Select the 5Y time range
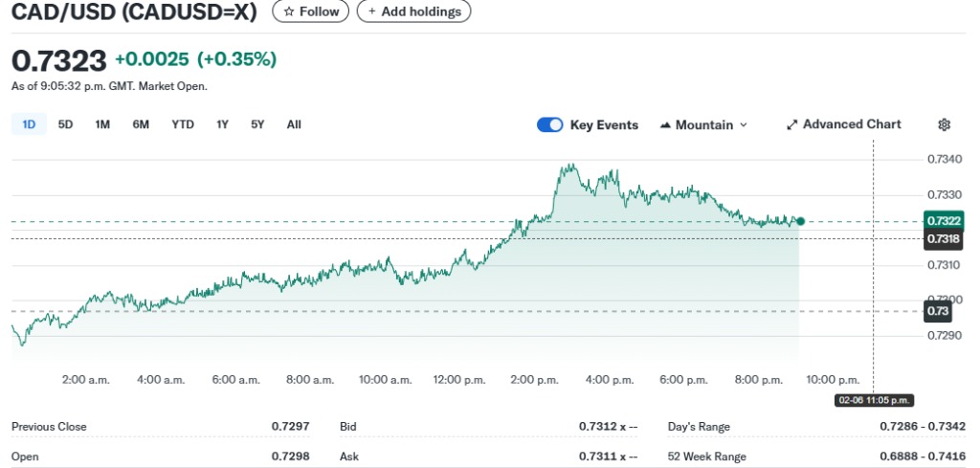The width and height of the screenshot is (980, 468). [257, 124]
